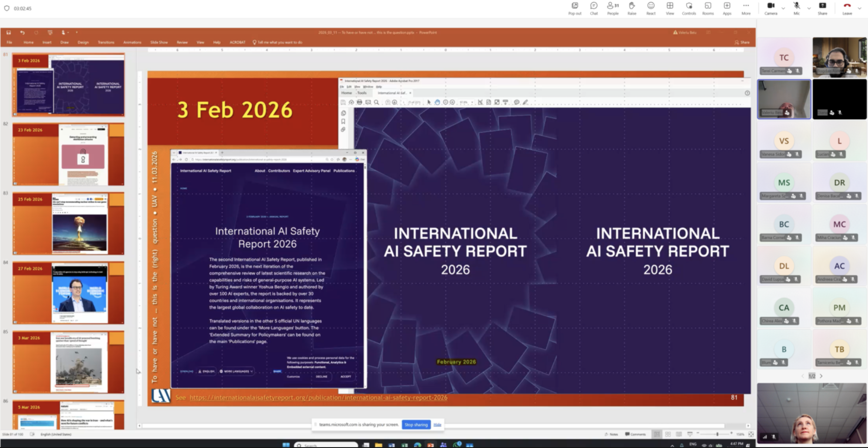Adjust the PowerPoint zoom slider
868x448 pixels.
[x=717, y=434]
